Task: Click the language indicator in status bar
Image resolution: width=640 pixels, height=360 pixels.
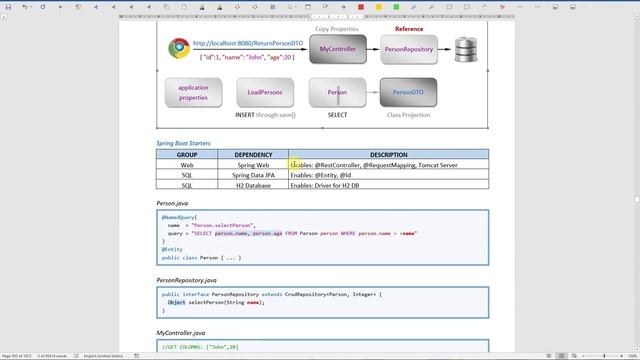Action: 103,356
